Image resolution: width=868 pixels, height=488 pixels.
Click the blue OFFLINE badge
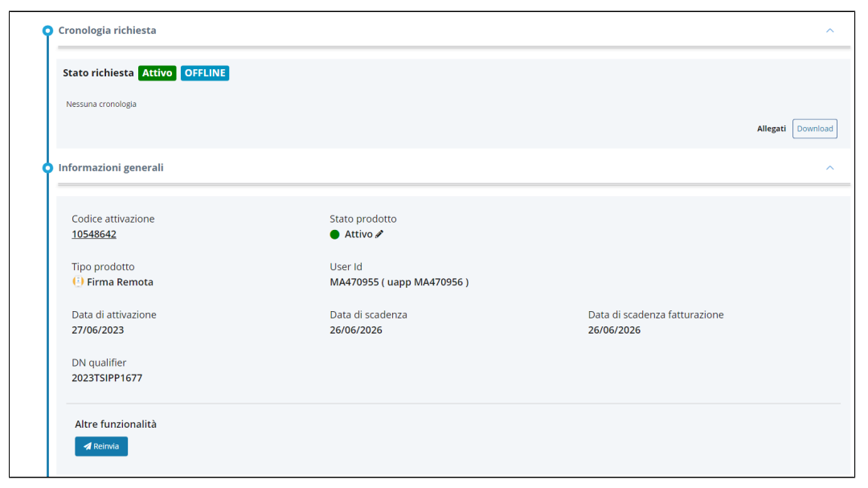coord(205,73)
